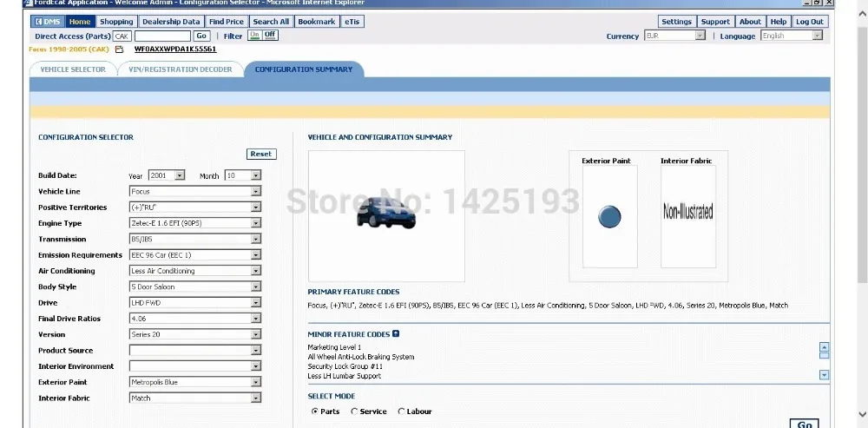The height and width of the screenshot is (428, 868).
Task: Click the blue car vehicle image
Action: click(386, 214)
